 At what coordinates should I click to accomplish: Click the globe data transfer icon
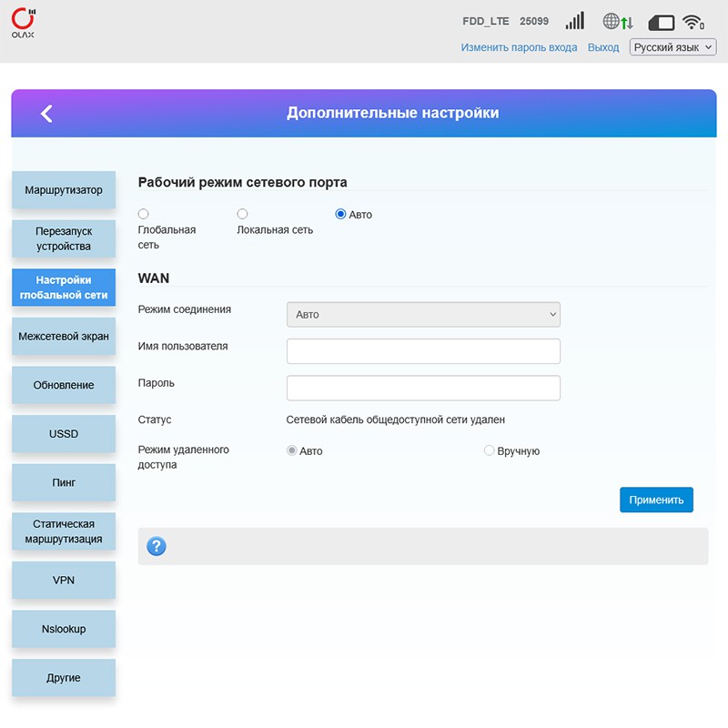[x=617, y=22]
